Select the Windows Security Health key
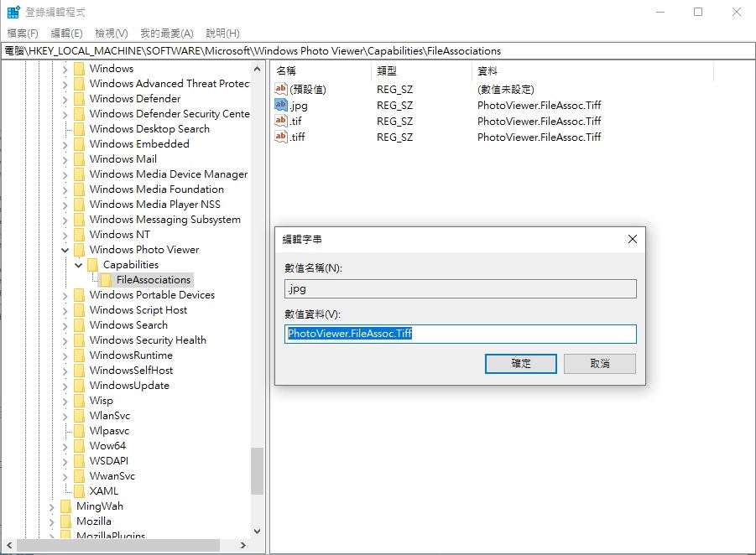Screen dimensions: 756x555 (x=148, y=340)
